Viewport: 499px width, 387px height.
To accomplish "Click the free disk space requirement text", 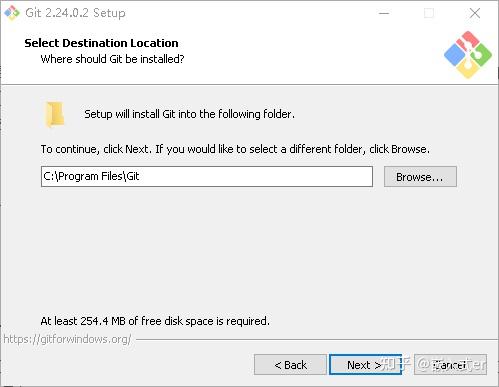I will pos(155,321).
